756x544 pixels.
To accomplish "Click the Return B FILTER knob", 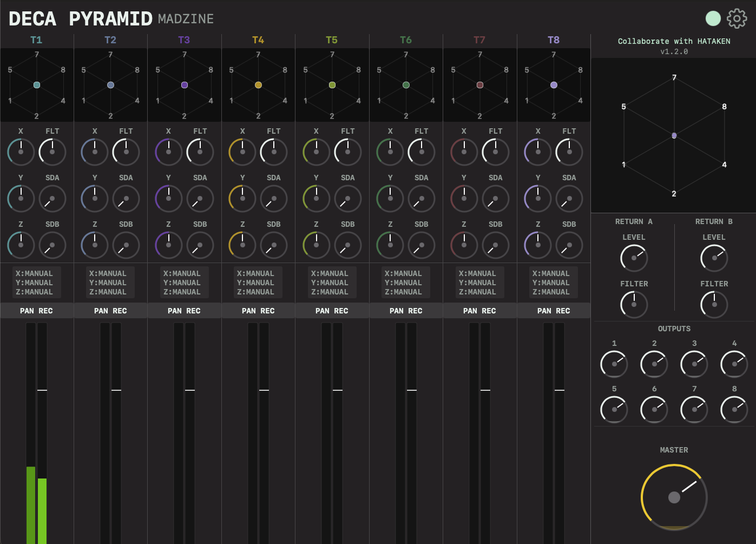I will click(x=714, y=304).
